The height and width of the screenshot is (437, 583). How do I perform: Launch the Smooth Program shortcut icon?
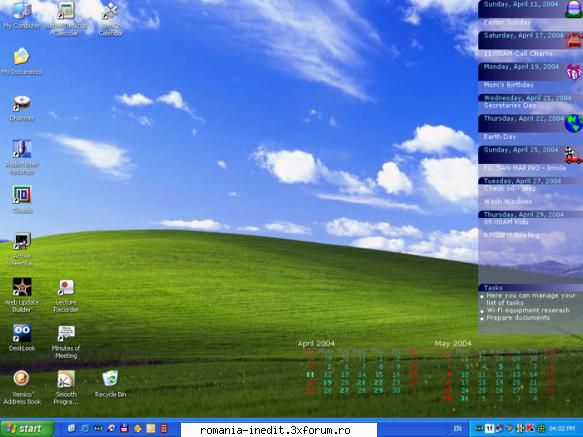coord(66,387)
